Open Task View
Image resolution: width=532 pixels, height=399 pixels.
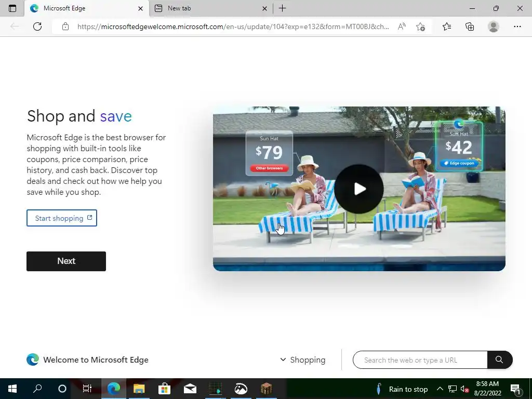87,389
